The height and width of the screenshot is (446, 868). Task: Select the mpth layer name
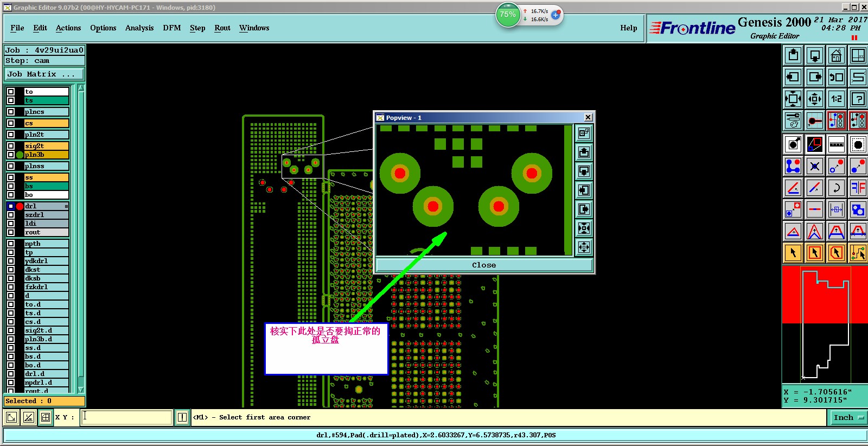point(46,244)
